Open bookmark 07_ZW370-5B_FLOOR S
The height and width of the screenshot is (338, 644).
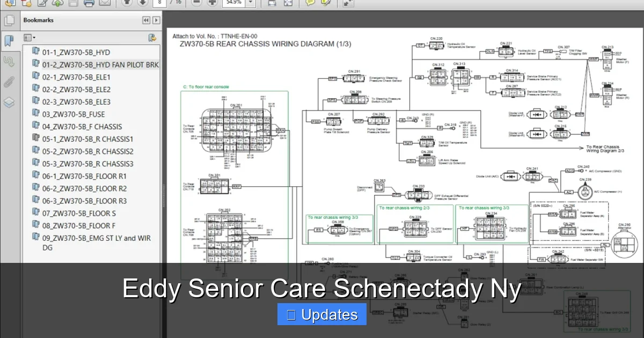point(79,213)
